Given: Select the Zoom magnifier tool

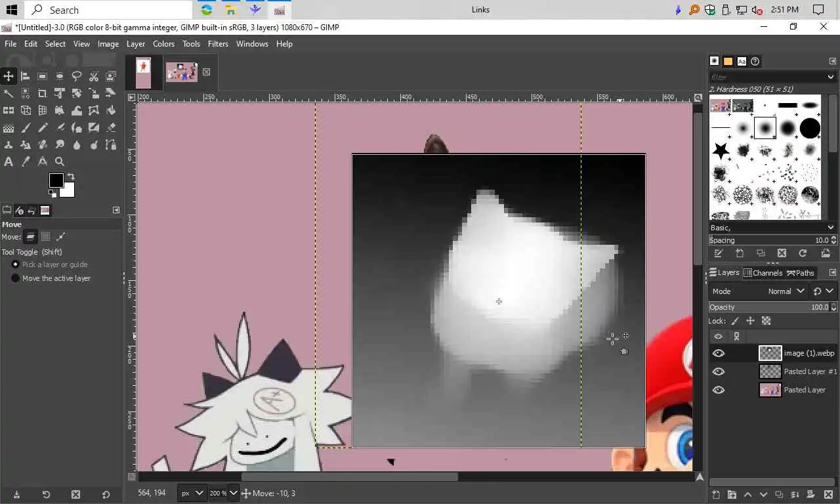Looking at the screenshot, I should (60, 161).
